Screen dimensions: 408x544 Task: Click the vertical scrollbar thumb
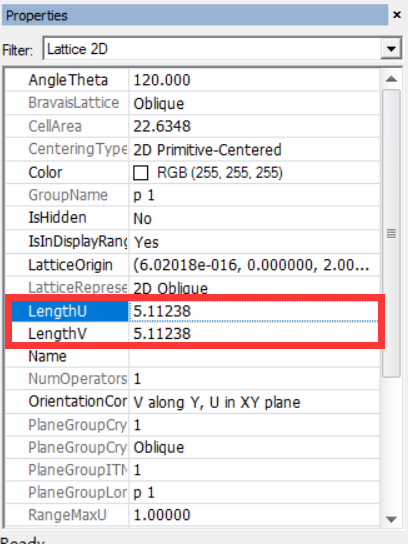[391, 233]
